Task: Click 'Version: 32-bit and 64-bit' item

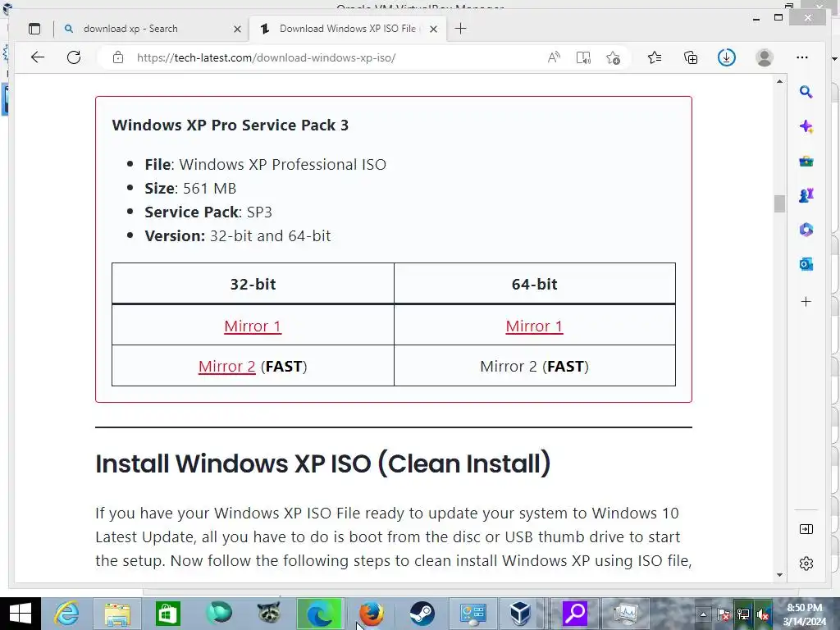Action: coord(237,235)
